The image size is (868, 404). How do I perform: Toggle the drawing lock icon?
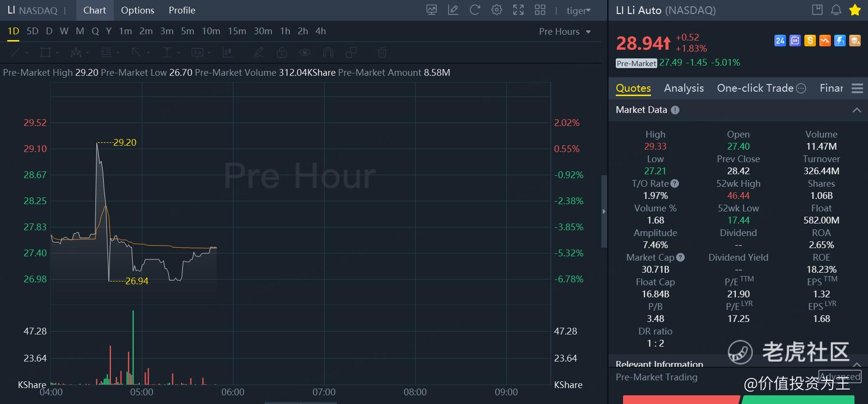click(282, 53)
